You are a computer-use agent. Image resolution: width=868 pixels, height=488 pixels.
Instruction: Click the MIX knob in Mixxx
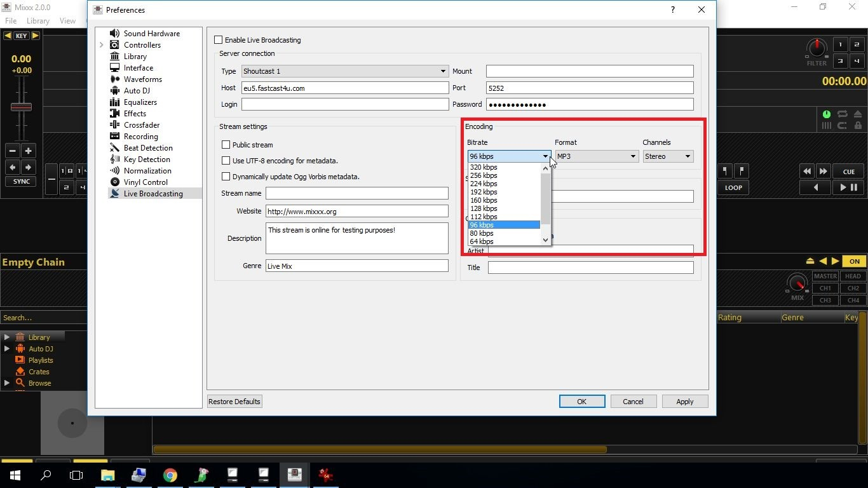[x=797, y=283]
